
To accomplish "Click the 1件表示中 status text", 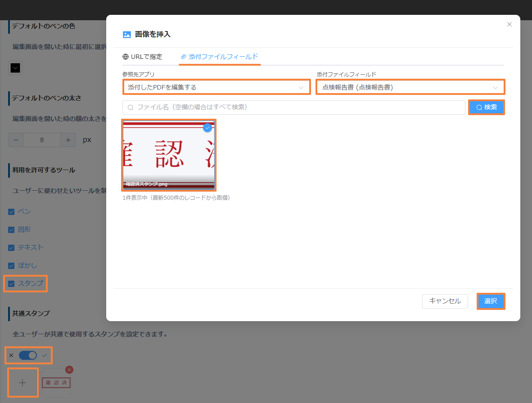I will tap(176, 197).
